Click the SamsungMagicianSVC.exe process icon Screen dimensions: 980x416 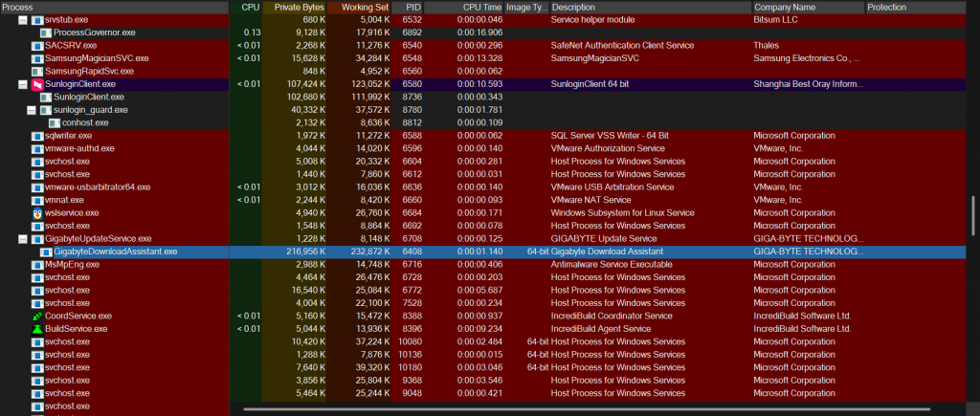pyautogui.click(x=37, y=58)
